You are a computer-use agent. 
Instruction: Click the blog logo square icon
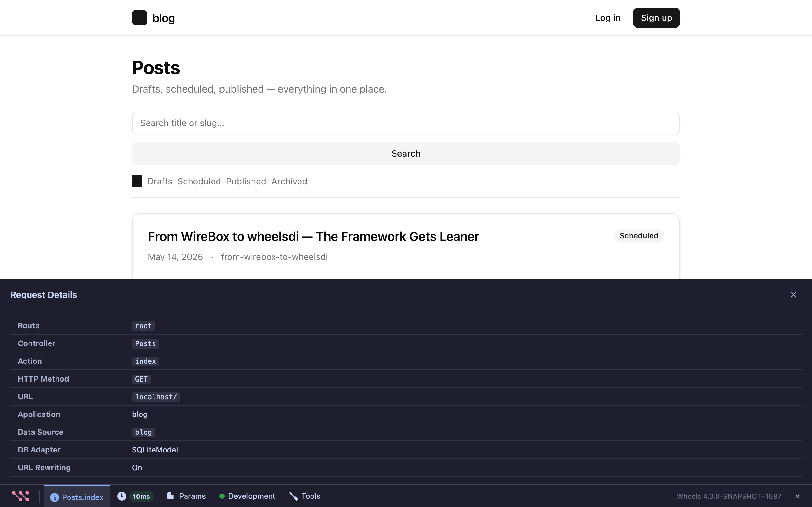pyautogui.click(x=139, y=18)
